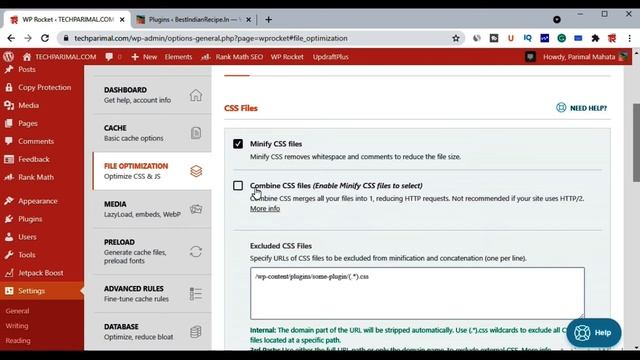Open UpdraftPlus in the admin bar

click(331, 57)
